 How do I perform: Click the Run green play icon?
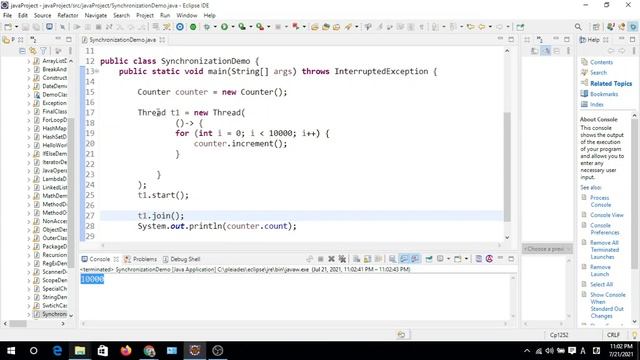(224, 27)
